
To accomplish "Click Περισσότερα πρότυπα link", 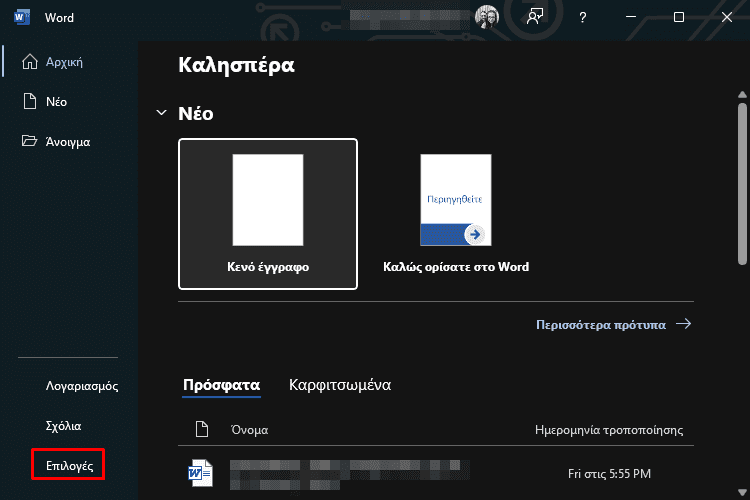I will [614, 324].
